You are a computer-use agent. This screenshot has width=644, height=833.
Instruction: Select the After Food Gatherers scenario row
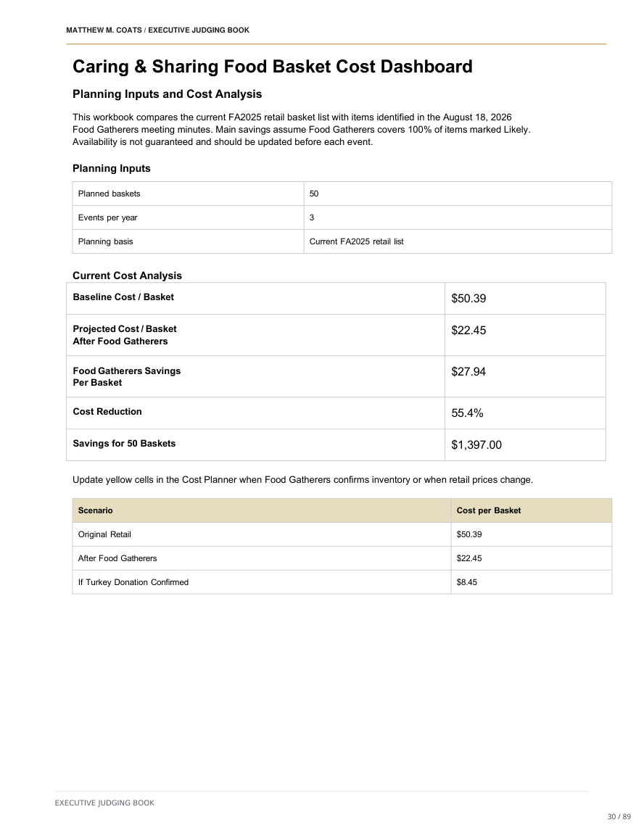tap(342, 558)
